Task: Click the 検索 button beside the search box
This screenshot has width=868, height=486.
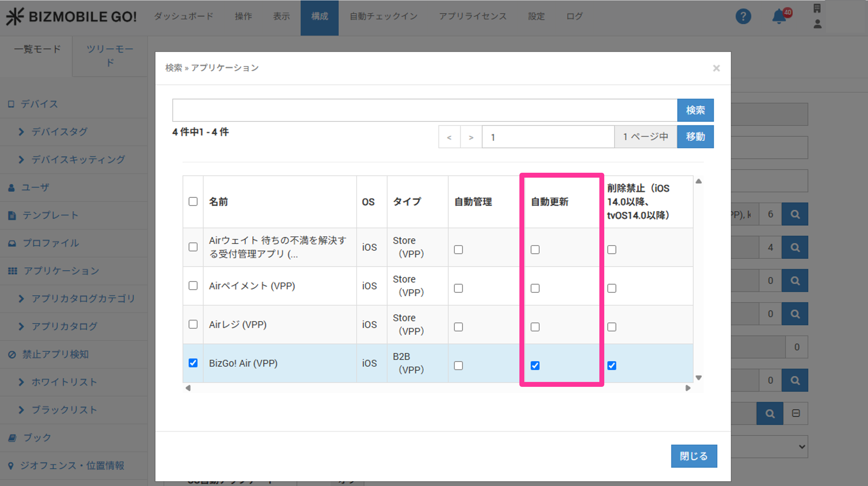Action: (695, 110)
